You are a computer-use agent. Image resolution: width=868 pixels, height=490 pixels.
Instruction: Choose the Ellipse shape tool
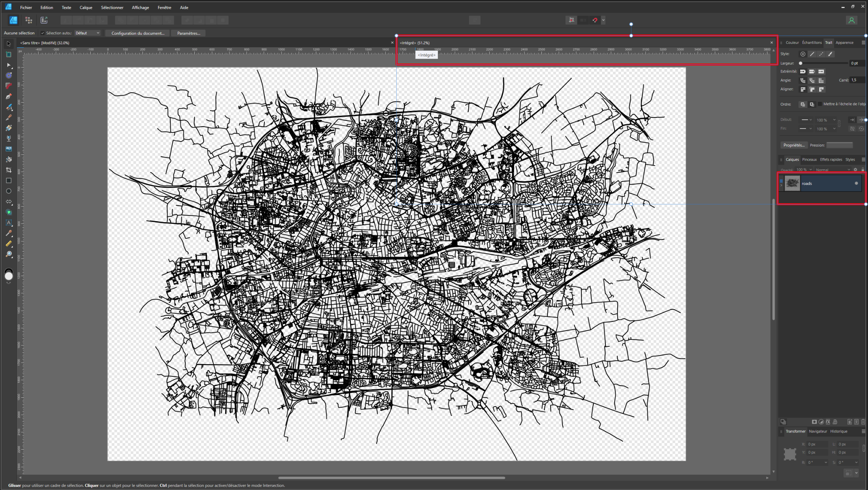(8, 191)
